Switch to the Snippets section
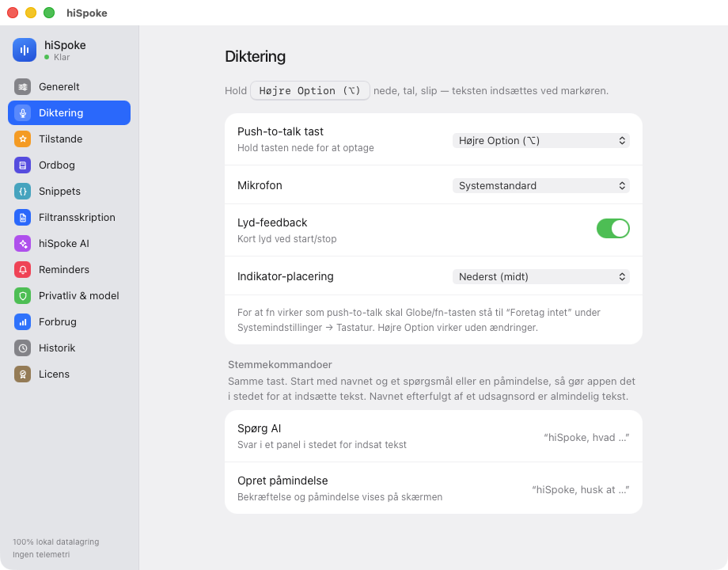 (69, 192)
